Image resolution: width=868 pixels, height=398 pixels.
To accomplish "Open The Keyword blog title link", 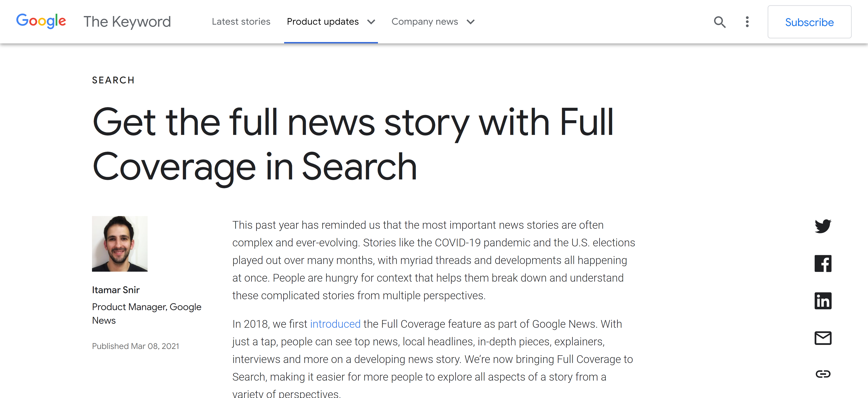I will tap(127, 22).
